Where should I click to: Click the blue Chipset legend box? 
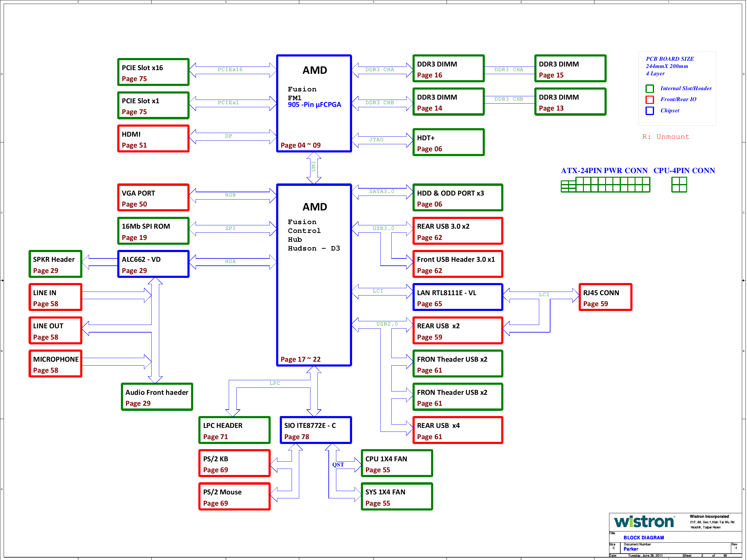click(x=649, y=111)
